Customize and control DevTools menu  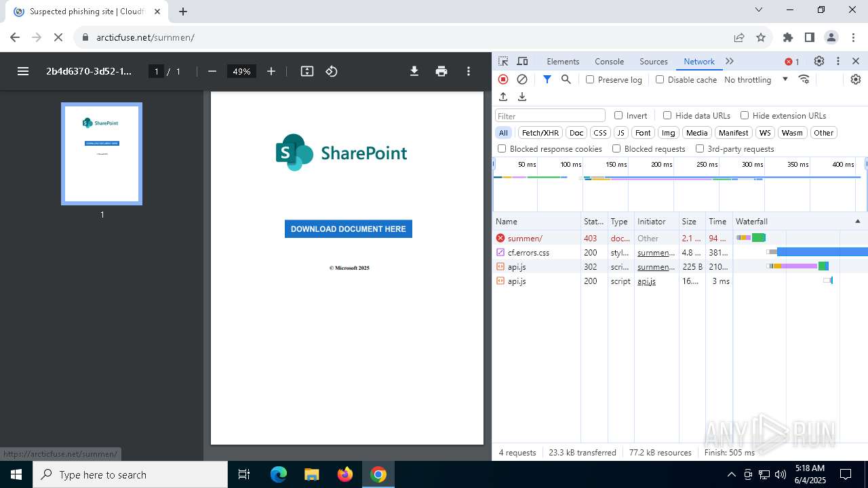tap(838, 61)
